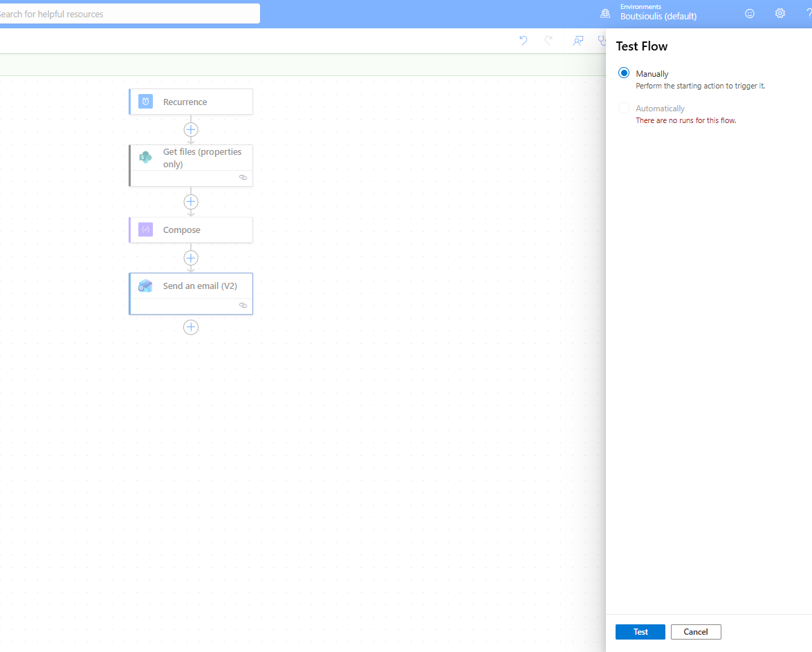Click the Outlook icon on Send an email
This screenshot has width=812, height=652.
[145, 286]
